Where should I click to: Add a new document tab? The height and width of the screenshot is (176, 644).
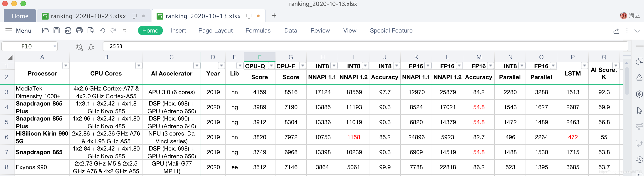[x=274, y=15]
